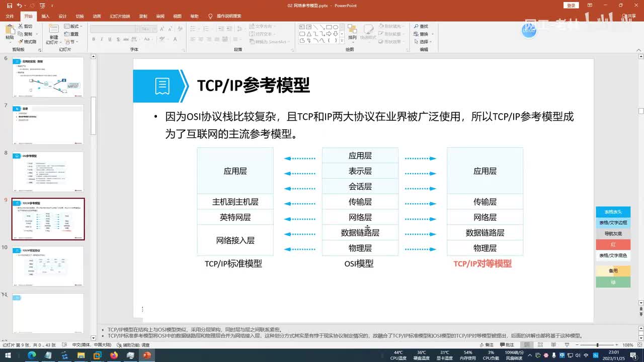644x362 pixels.
Task: Switch to the Design (设计) tab
Action: [x=62, y=16]
